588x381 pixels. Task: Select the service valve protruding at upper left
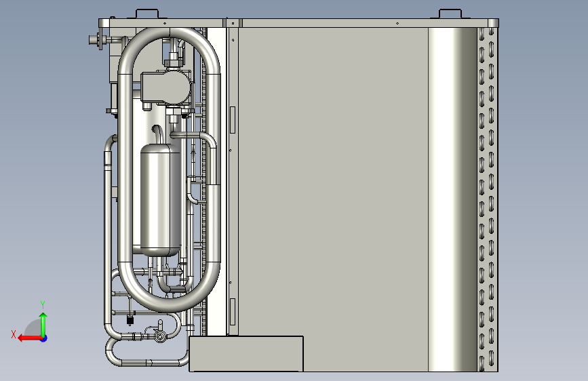tap(97, 40)
